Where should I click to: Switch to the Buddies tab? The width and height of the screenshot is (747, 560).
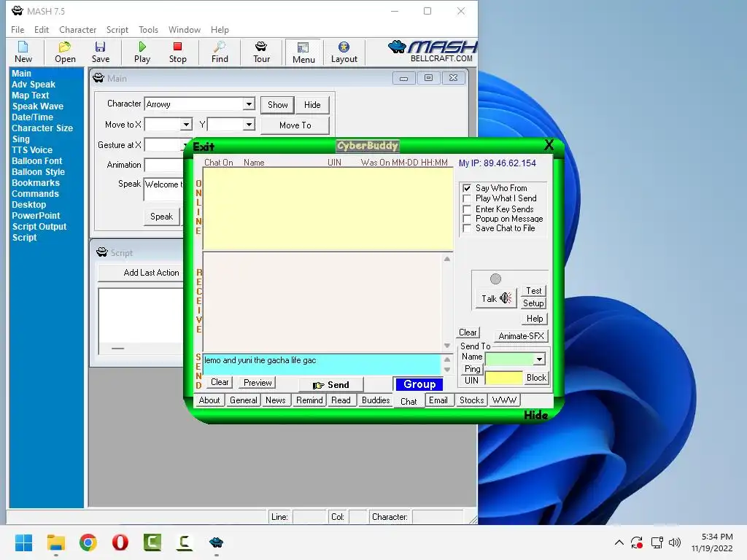(x=376, y=400)
